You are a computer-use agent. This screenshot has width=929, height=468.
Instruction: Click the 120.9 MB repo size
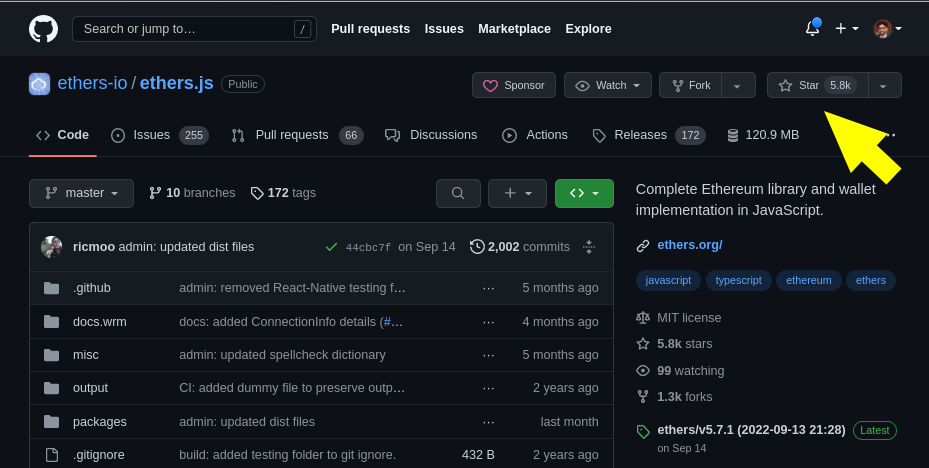coord(763,135)
